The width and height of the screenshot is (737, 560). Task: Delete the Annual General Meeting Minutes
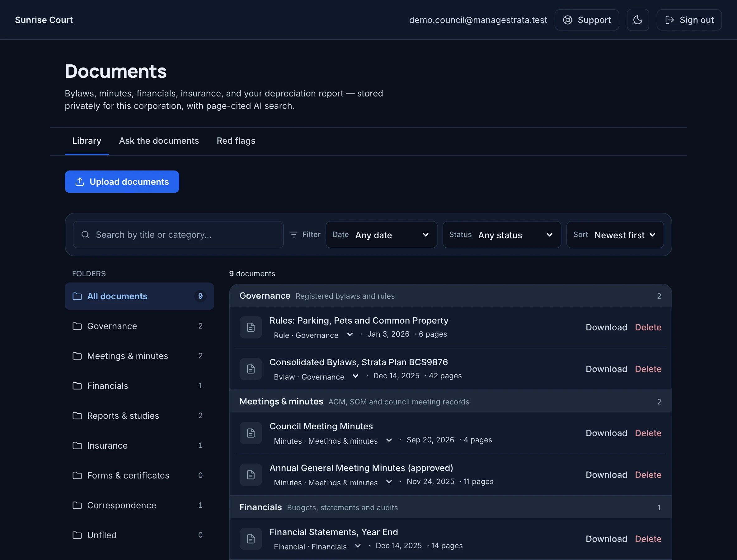[x=648, y=475]
